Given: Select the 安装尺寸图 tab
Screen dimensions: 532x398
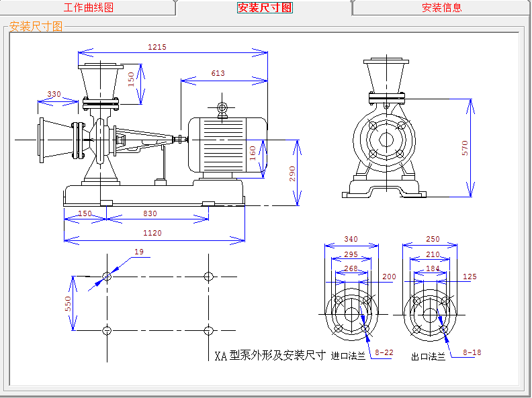Looking at the screenshot, I should [x=265, y=7].
